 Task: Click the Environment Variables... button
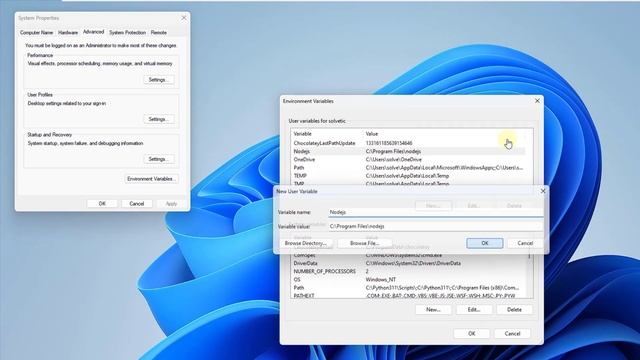[151, 179]
